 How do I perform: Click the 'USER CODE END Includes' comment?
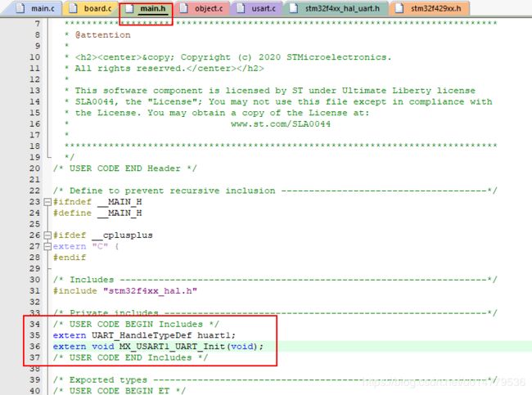[130, 357]
